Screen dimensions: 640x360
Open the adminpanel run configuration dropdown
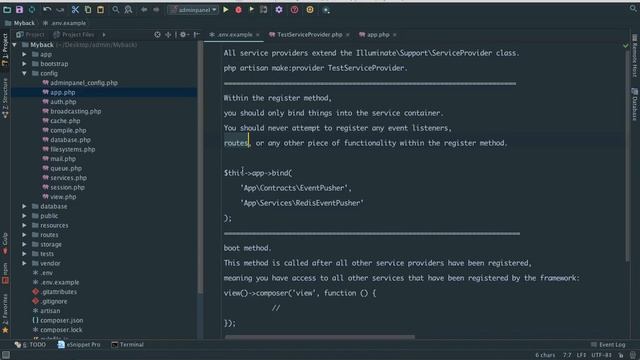pyautogui.click(x=193, y=10)
